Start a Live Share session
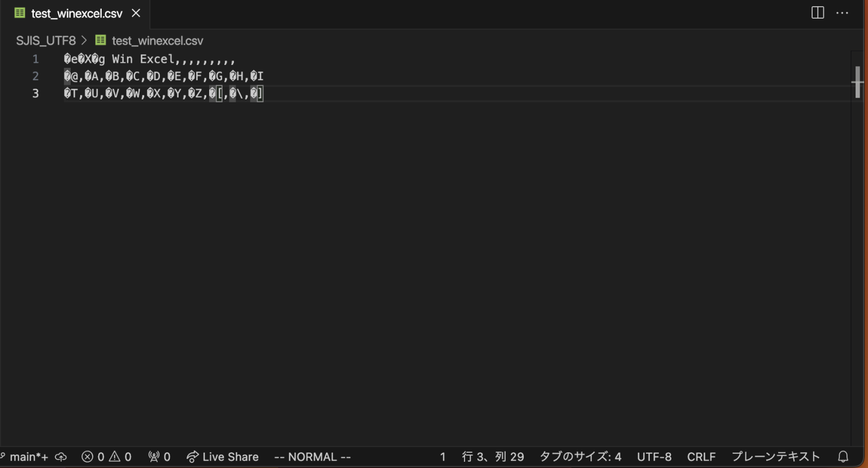This screenshot has height=468, width=868. click(x=222, y=457)
